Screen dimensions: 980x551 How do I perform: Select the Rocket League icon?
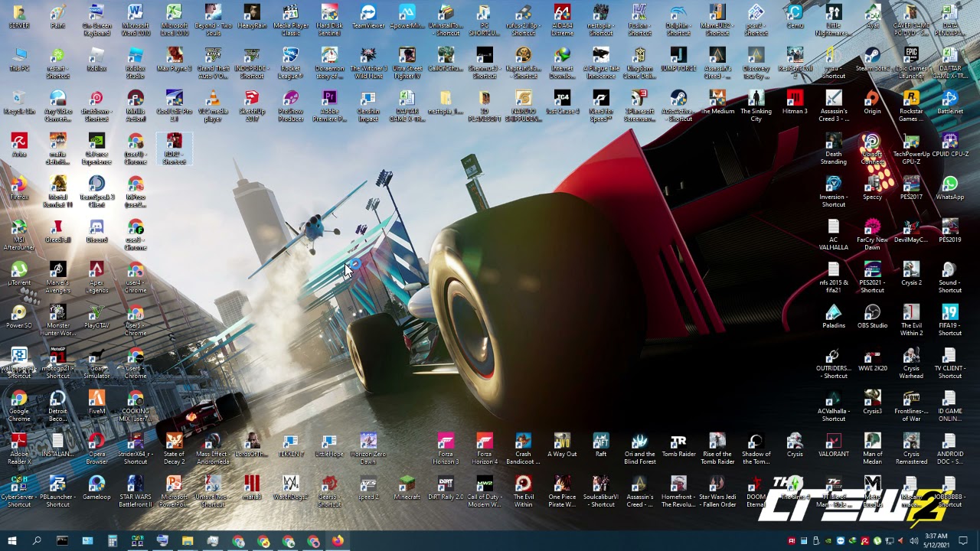tap(290, 64)
